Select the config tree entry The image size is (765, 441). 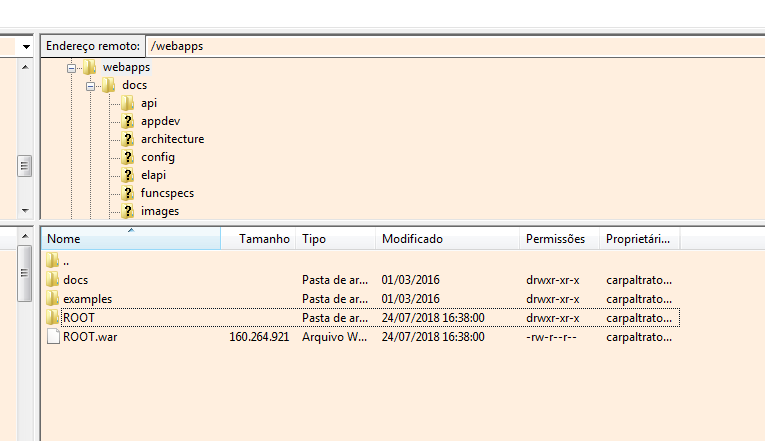[158, 158]
